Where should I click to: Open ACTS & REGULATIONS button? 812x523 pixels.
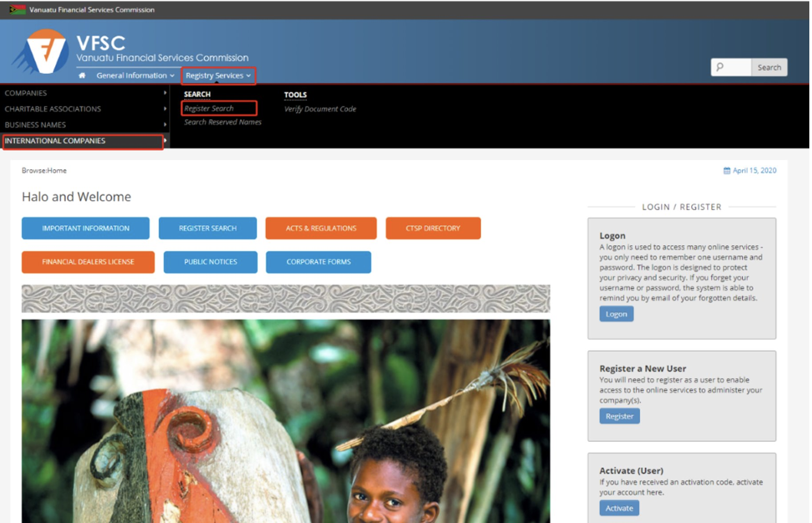tap(321, 228)
